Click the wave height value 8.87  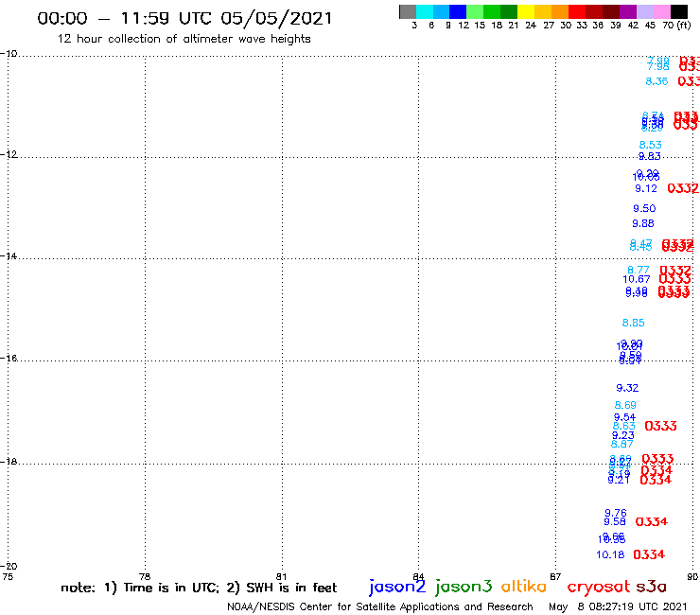621,444
